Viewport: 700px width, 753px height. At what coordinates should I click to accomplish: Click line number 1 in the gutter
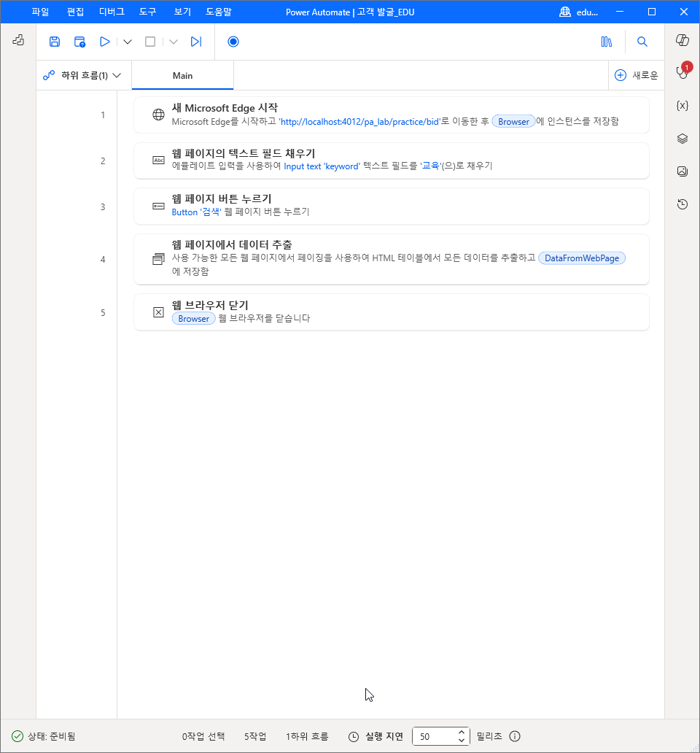pyautogui.click(x=103, y=115)
